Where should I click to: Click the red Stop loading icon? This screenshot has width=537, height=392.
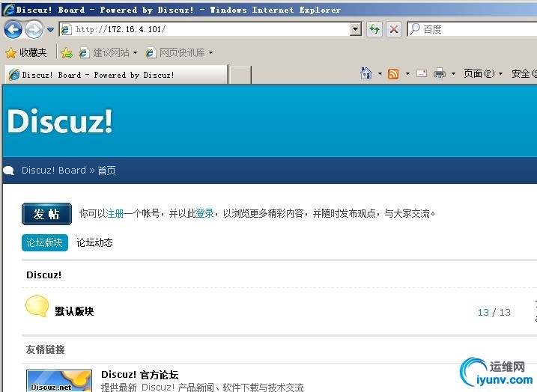coord(394,29)
